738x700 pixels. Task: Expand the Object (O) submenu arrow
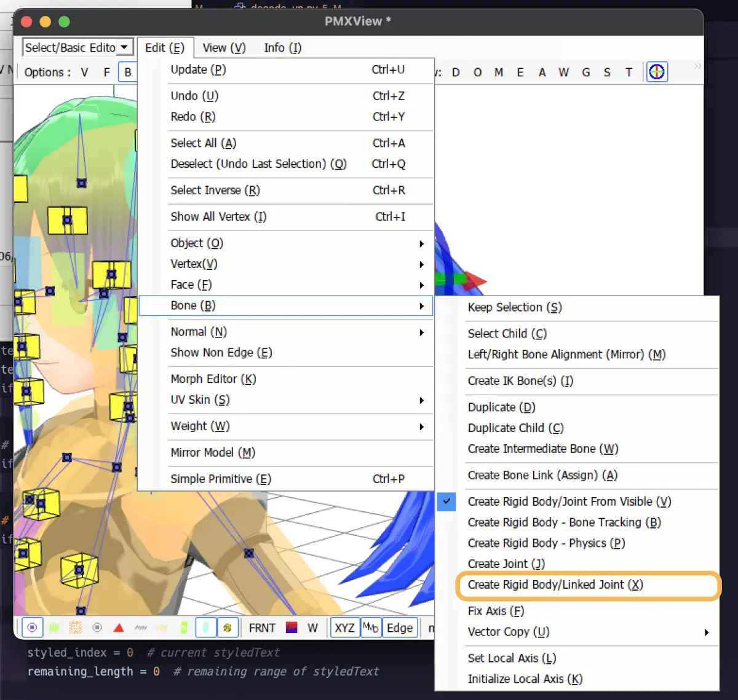(x=422, y=243)
